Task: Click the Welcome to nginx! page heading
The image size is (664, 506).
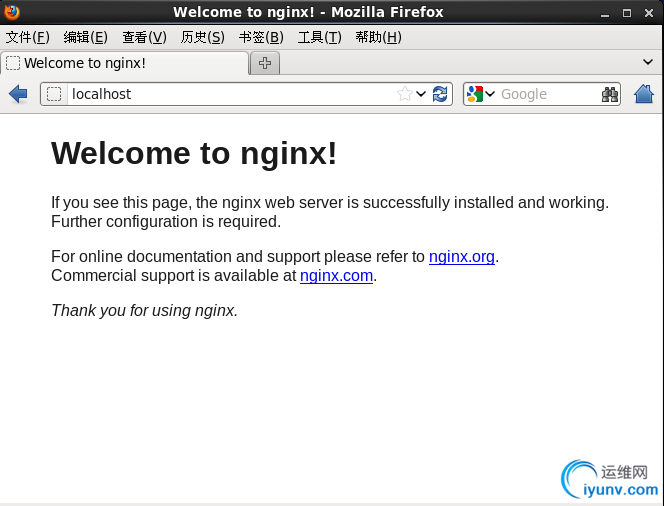Action: pos(194,153)
